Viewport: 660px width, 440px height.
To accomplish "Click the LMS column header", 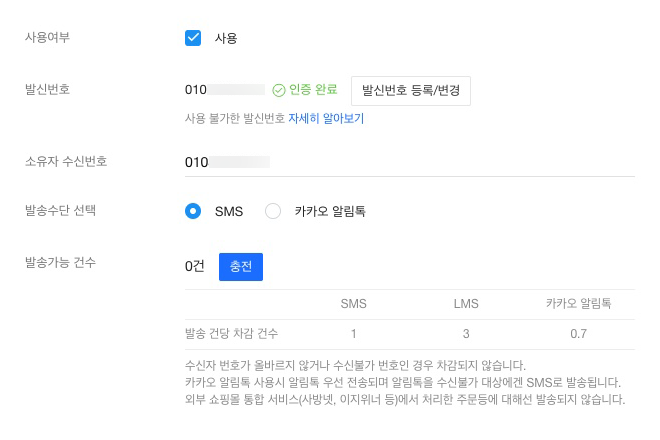I will tap(466, 302).
